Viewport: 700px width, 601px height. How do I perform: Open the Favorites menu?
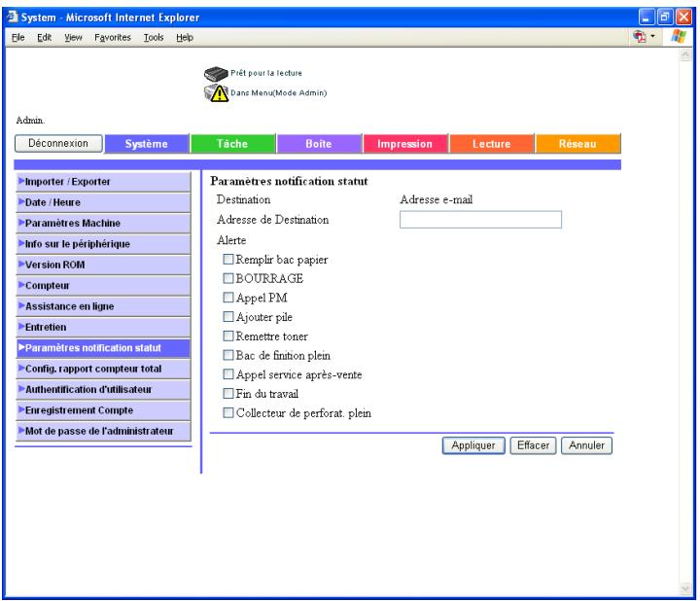(x=113, y=38)
